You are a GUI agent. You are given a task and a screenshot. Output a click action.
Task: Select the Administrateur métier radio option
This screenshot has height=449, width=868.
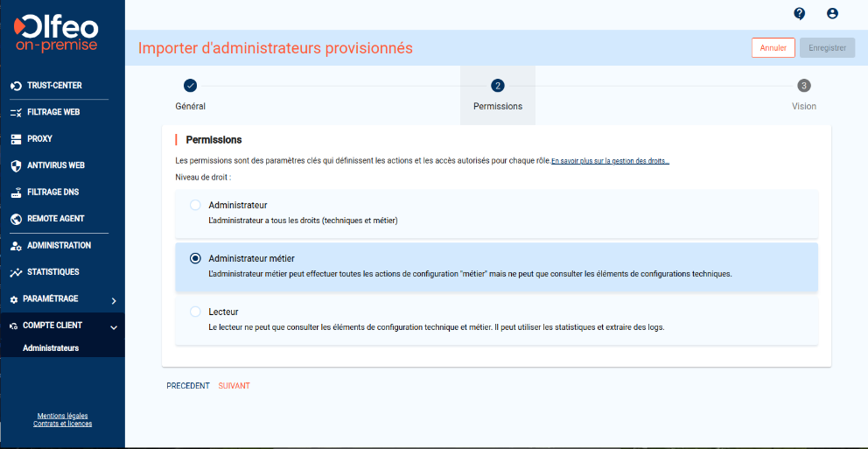click(x=195, y=258)
